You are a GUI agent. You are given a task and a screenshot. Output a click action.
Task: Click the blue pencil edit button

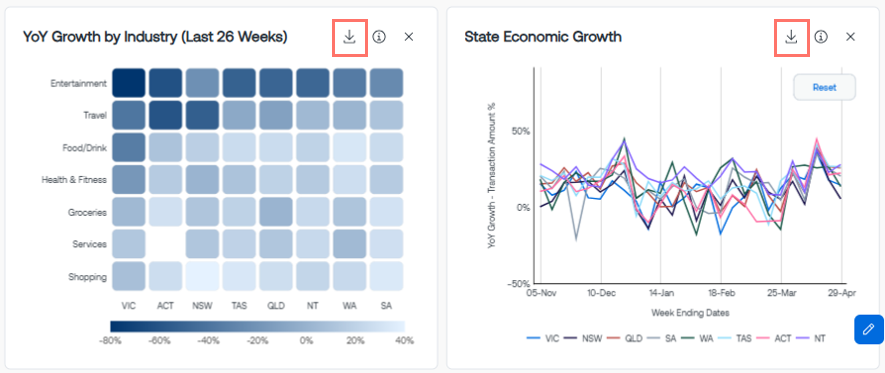(868, 329)
